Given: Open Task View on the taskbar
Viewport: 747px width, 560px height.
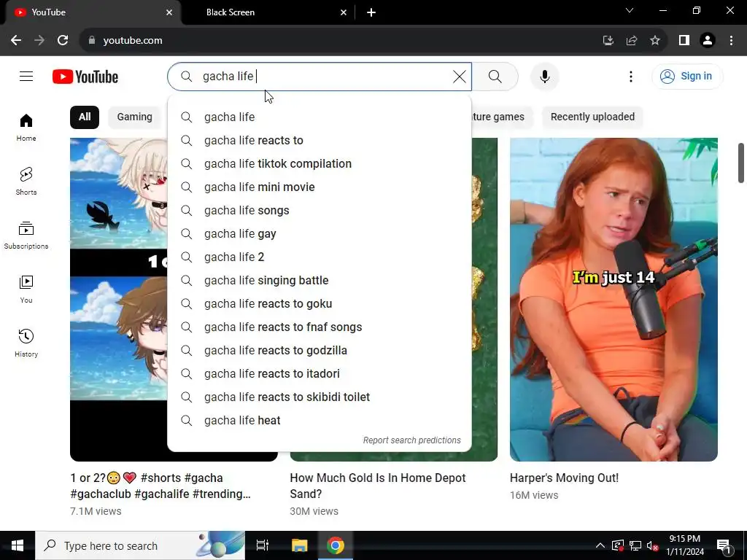Looking at the screenshot, I should 263,545.
